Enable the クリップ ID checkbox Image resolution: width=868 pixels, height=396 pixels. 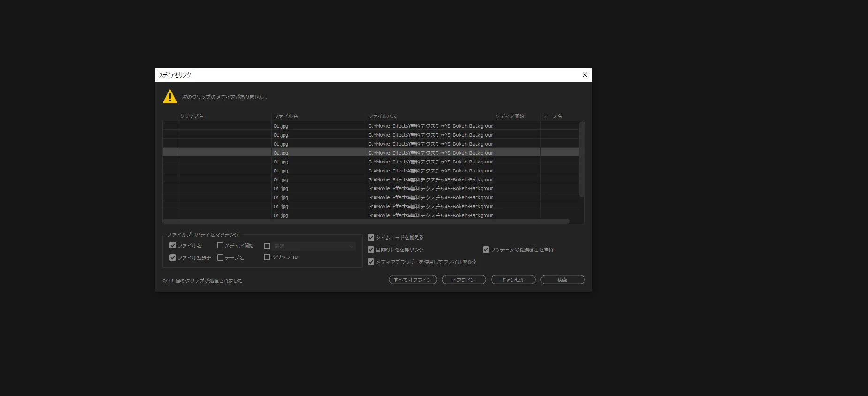pyautogui.click(x=267, y=257)
